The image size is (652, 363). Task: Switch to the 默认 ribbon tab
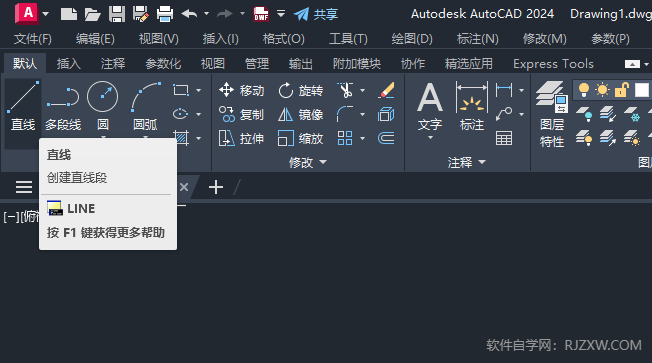click(x=25, y=64)
